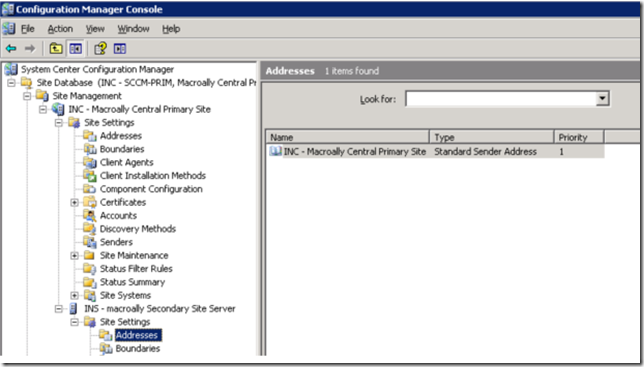
Task: Click the Component Configuration icon
Action: coord(90,189)
